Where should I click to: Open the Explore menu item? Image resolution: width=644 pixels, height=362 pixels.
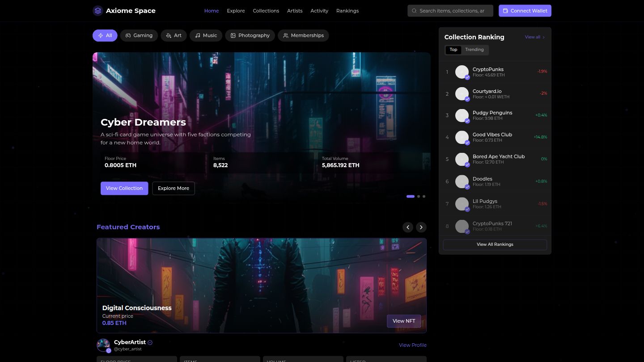tap(236, 10)
